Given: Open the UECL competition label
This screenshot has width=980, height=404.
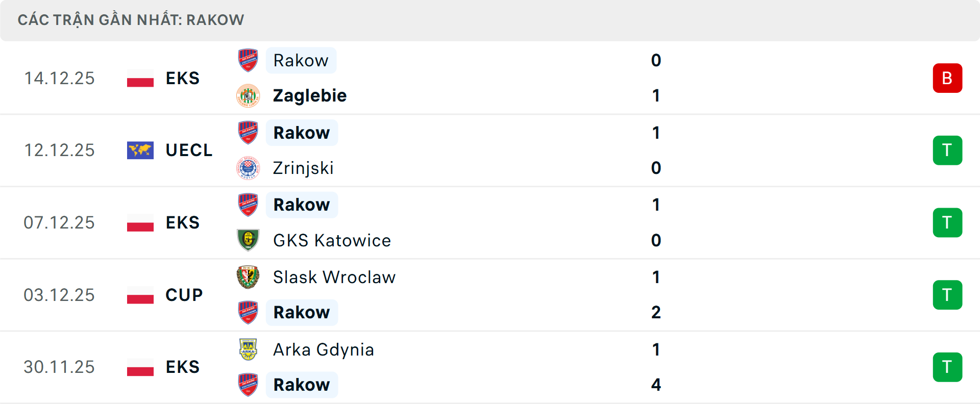Looking at the screenshot, I should (189, 150).
